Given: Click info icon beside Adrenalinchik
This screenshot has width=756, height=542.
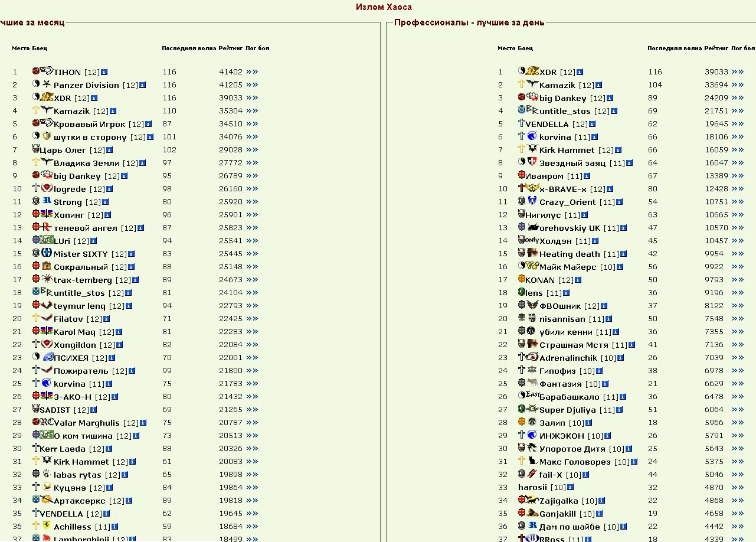Looking at the screenshot, I should point(621,358).
